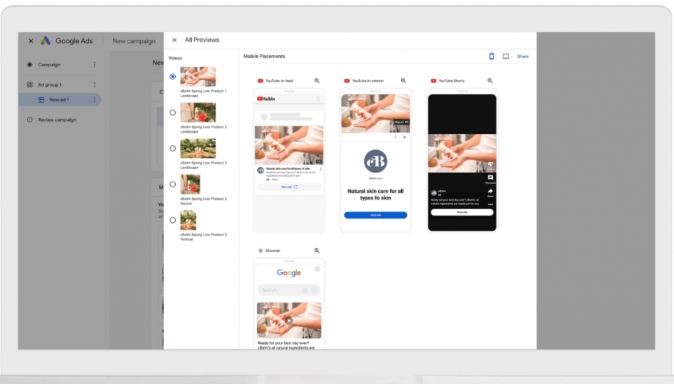Click the white Visit site button in Shorts preview
Viewport: 674px width, 384px height.
pos(462,212)
